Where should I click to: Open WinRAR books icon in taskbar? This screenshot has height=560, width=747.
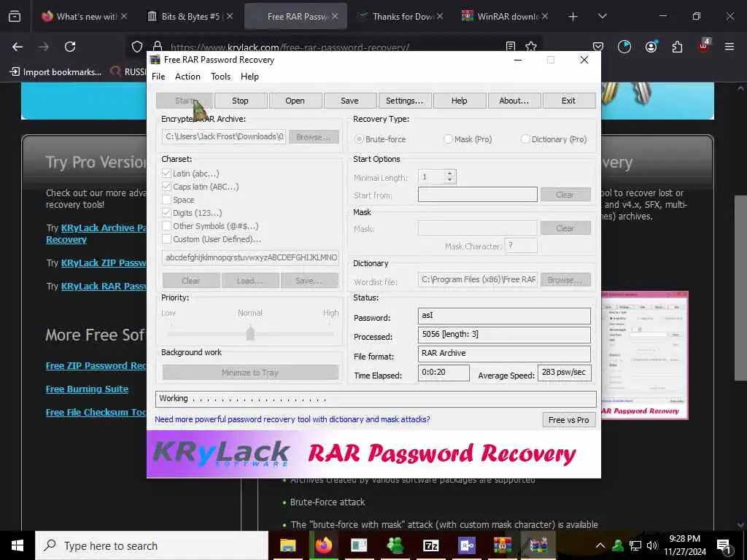(502, 545)
